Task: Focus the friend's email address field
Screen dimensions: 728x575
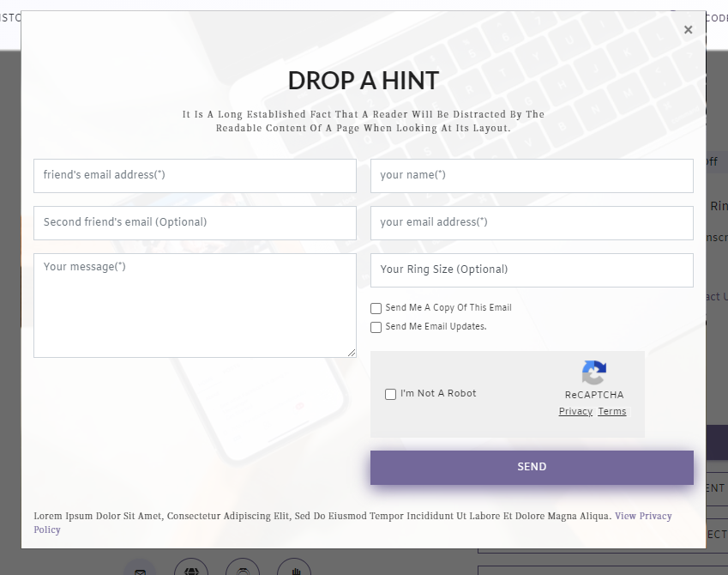Action: click(195, 175)
